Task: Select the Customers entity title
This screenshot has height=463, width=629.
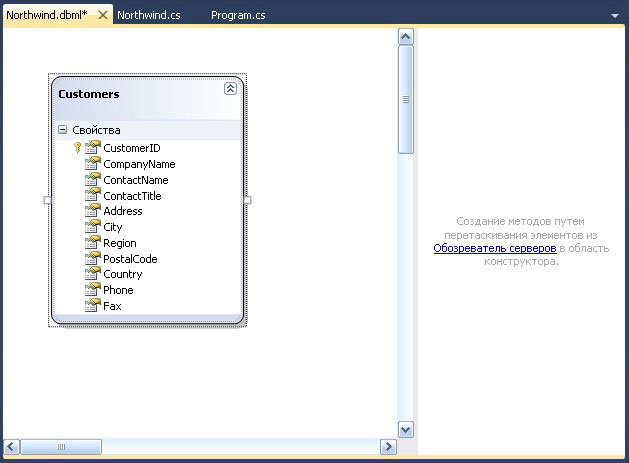Action: (89, 94)
